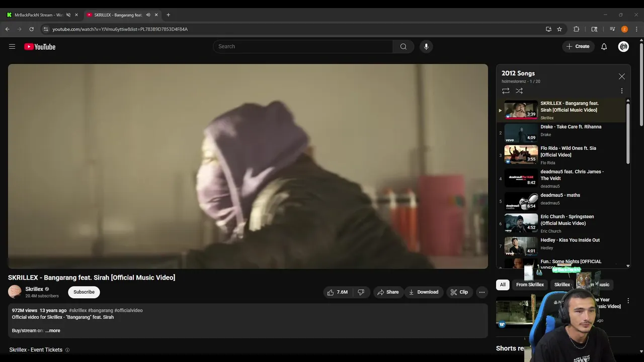The height and width of the screenshot is (362, 644).
Task: Switch to the MrBackPackN Stream tab
Action: (x=39, y=15)
